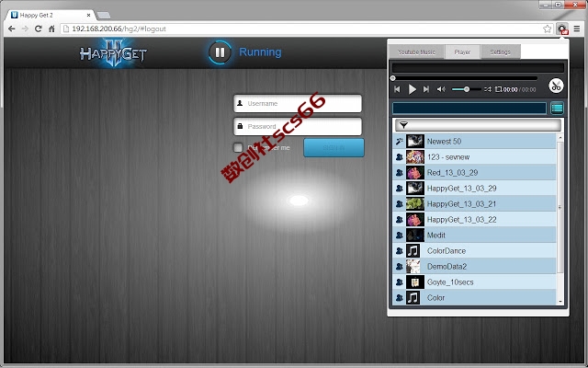
Task: Click the Sign In button
Action: click(x=334, y=147)
